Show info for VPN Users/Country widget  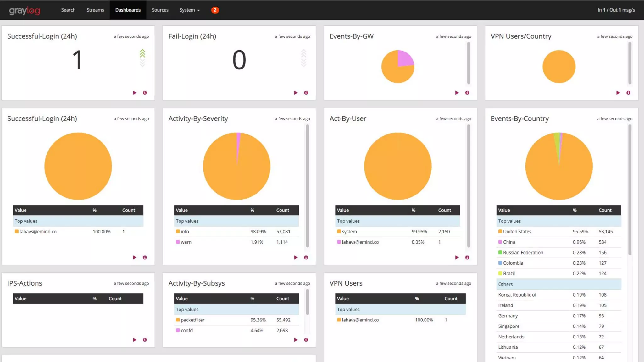pyautogui.click(x=628, y=93)
